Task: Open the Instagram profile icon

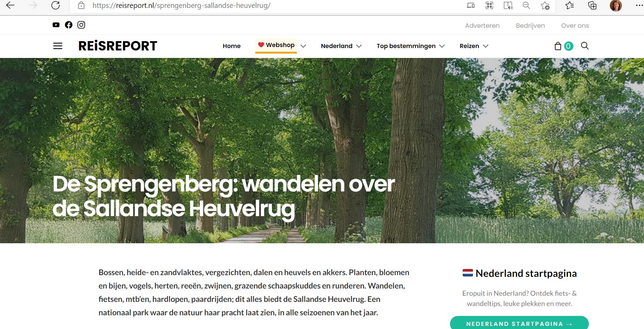Action: click(81, 25)
